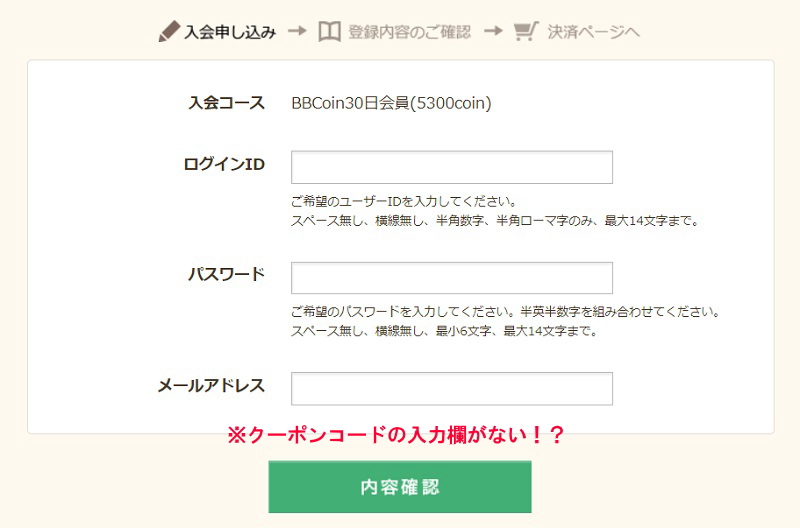
Task: Select the 決済ページへ step label
Action: pos(594,31)
